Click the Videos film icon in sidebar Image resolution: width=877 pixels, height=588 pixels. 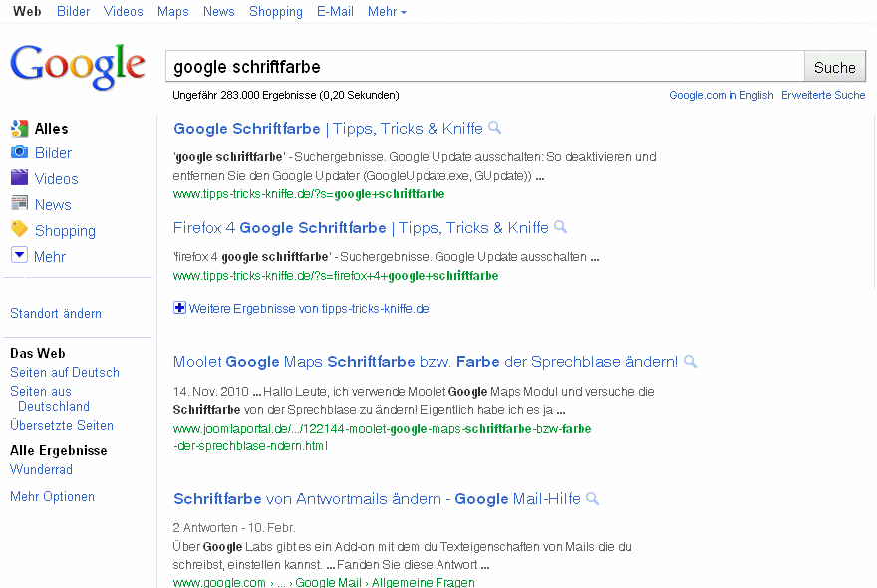coord(20,178)
